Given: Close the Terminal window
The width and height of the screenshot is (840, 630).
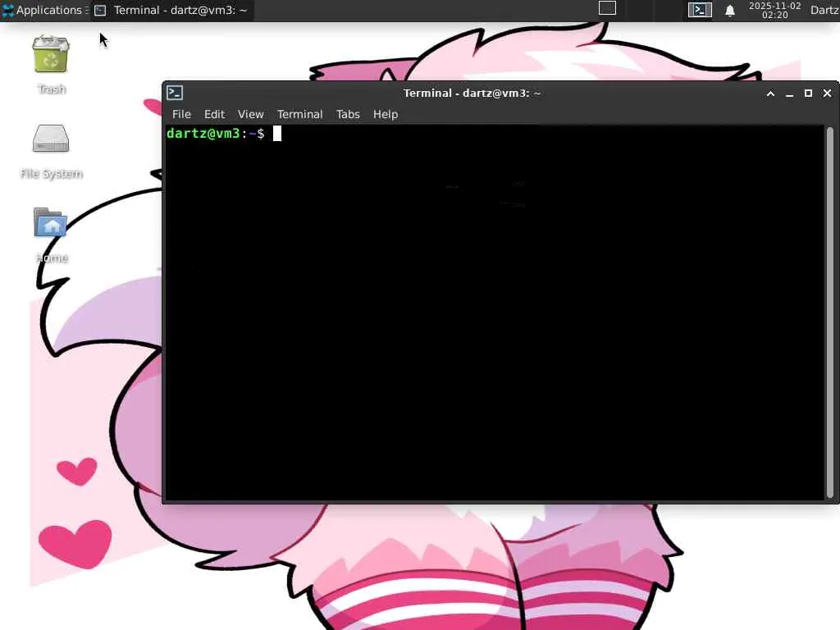Looking at the screenshot, I should point(827,94).
